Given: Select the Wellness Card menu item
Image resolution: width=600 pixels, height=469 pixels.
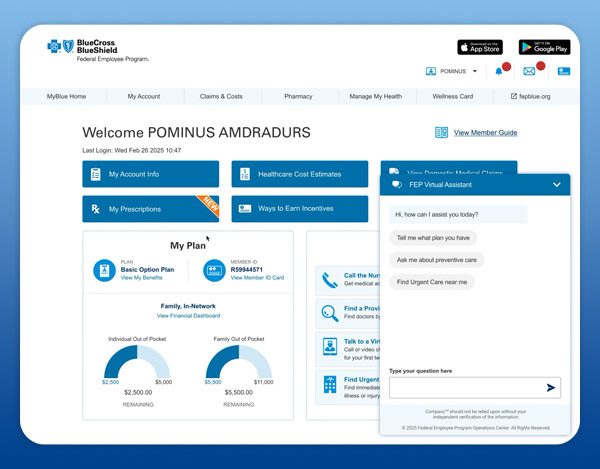Looking at the screenshot, I should (x=453, y=96).
